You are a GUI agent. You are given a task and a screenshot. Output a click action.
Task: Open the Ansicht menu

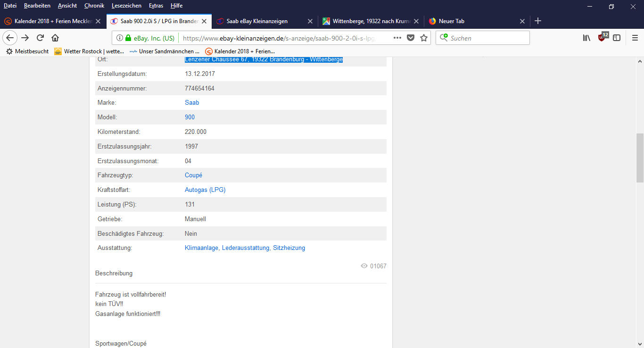67,6
